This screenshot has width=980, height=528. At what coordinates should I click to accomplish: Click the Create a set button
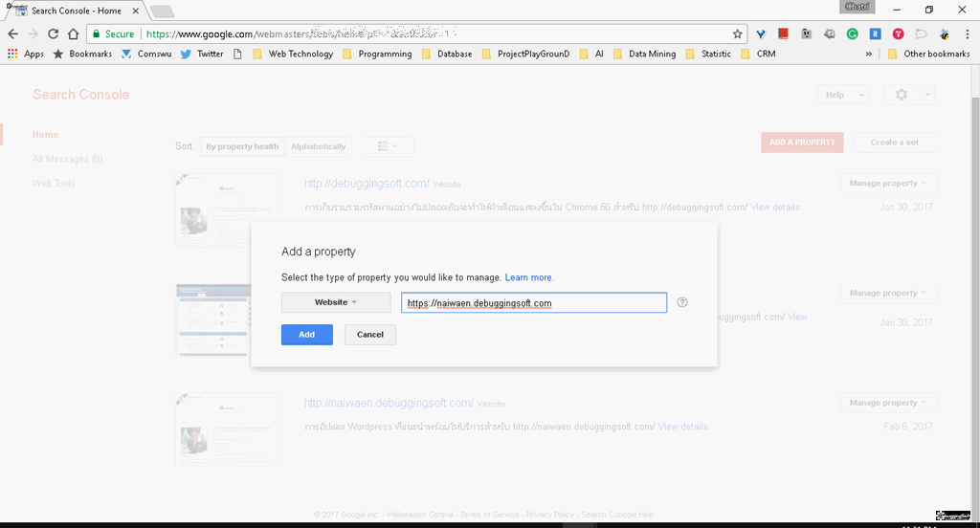coord(895,143)
